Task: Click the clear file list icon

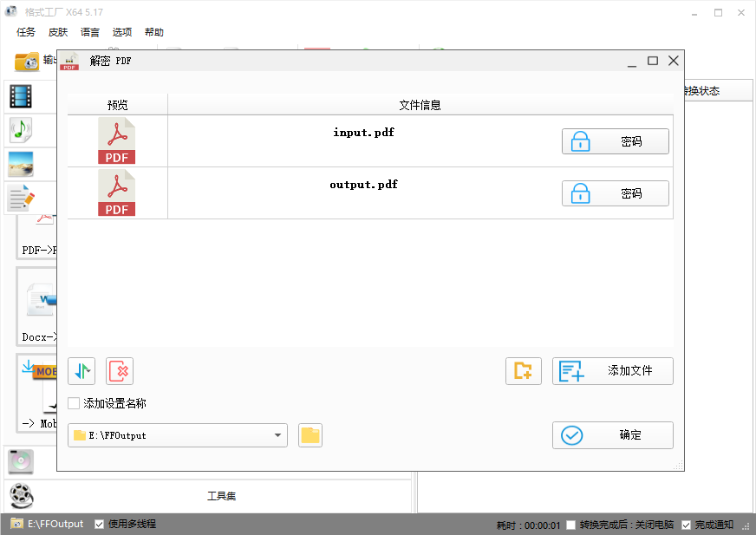Action: pyautogui.click(x=119, y=370)
